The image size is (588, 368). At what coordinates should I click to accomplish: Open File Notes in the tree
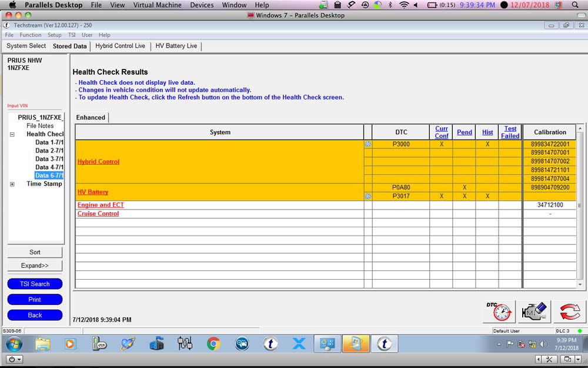click(40, 126)
